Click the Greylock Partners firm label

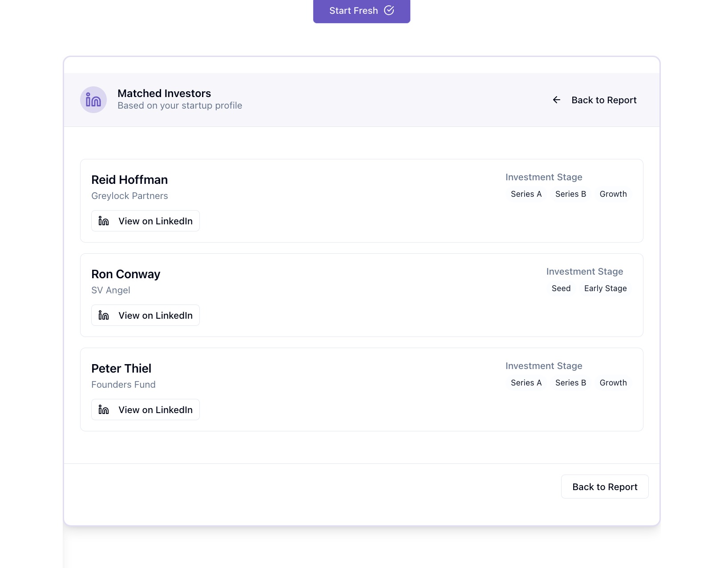(x=129, y=196)
